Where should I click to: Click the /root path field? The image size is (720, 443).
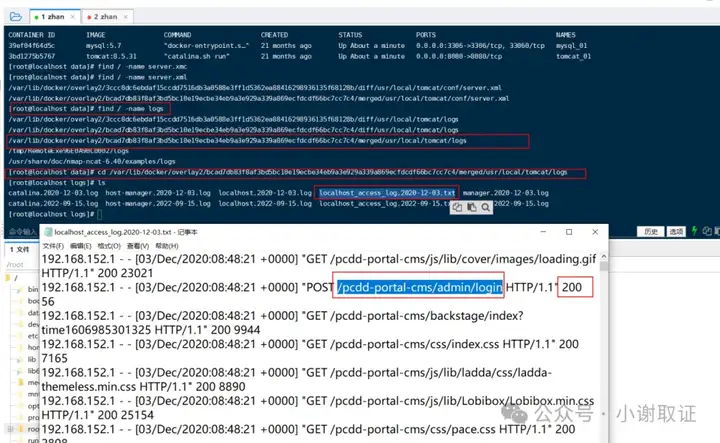click(22, 264)
